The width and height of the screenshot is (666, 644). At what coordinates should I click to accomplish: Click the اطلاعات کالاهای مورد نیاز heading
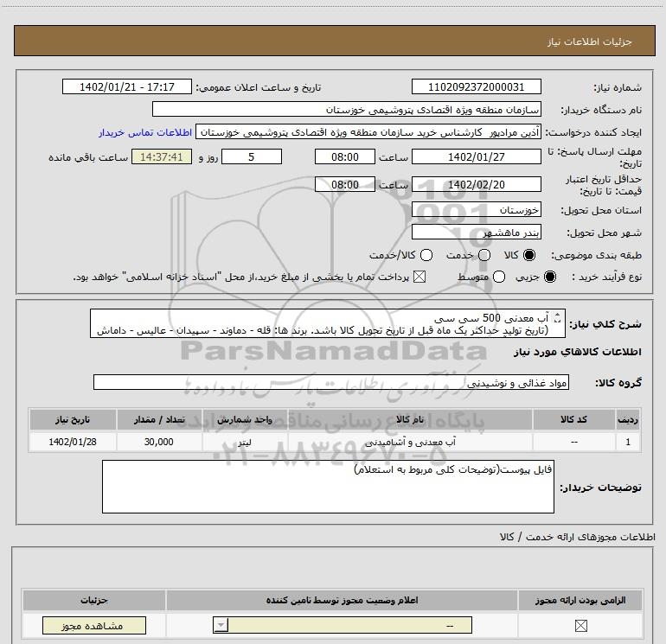pos(578,352)
